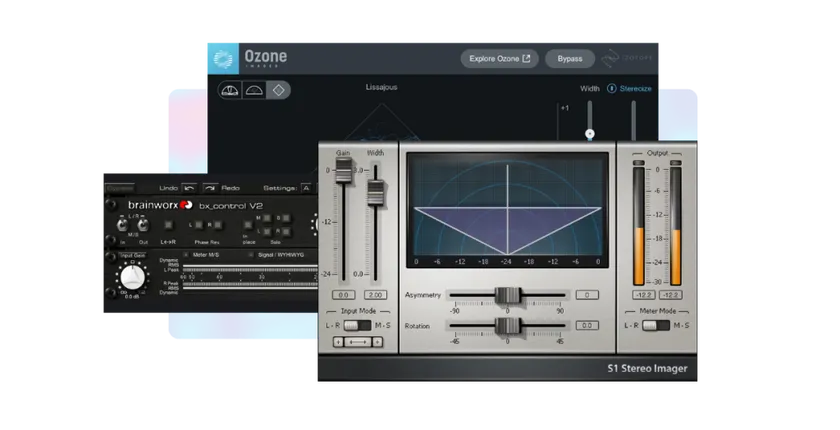The width and height of the screenshot is (840, 430).
Task: Flip the In L/R M/S switch
Action: coord(122,224)
